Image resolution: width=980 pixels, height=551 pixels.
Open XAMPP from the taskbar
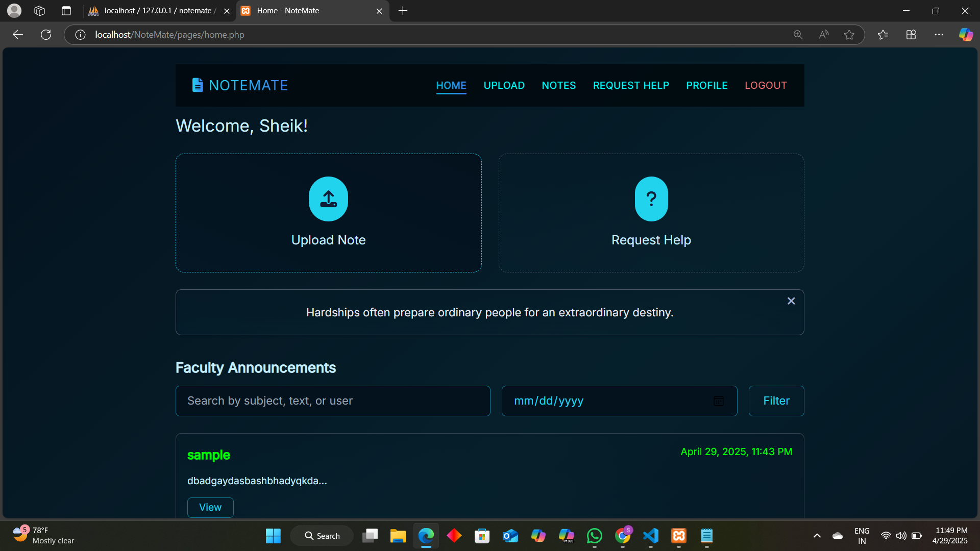[x=678, y=536]
